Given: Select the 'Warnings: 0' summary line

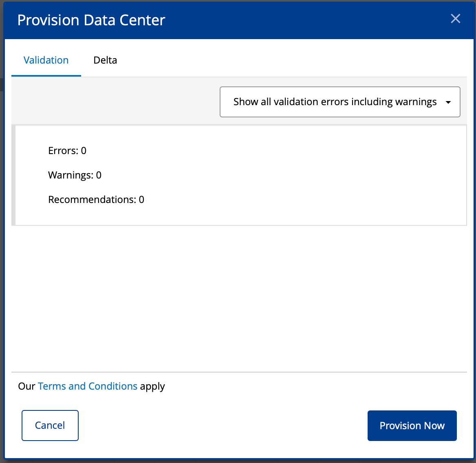Looking at the screenshot, I should 75,175.
